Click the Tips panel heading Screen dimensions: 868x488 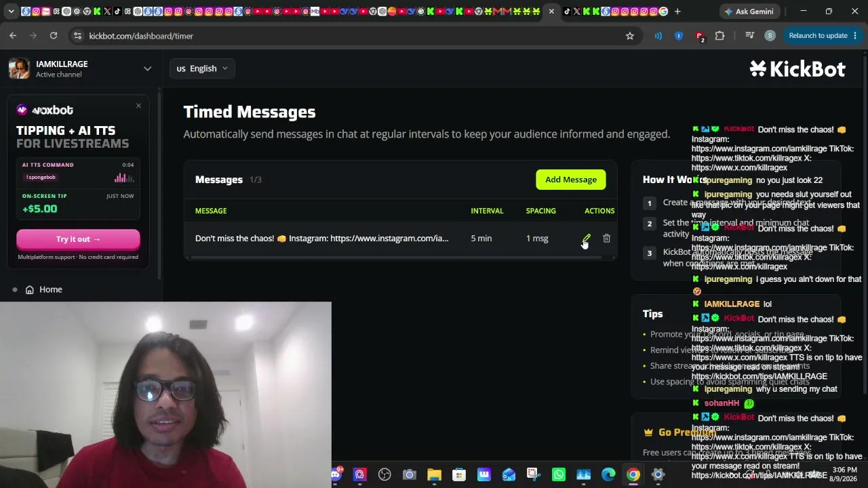[653, 314]
